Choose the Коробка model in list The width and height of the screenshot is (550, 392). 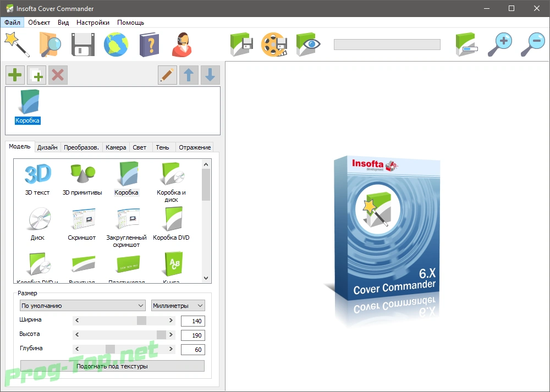coord(127,179)
